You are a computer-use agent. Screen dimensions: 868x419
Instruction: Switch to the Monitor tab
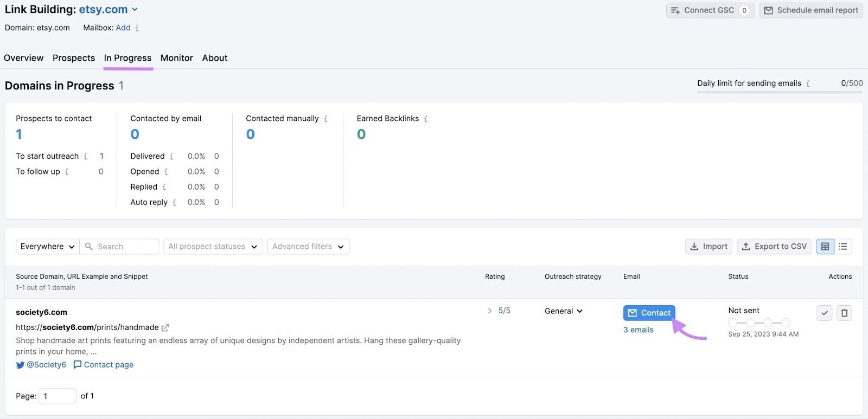(x=177, y=58)
